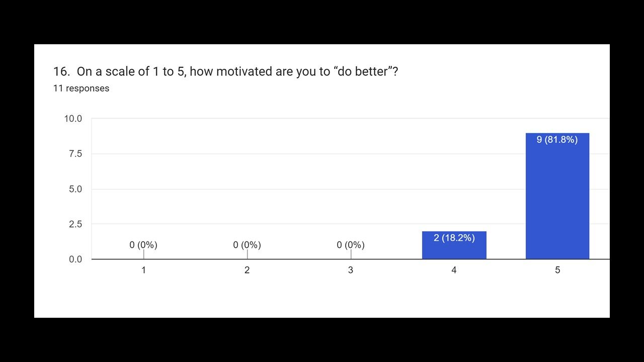Screen dimensions: 644x362
Task: Click the 10.0 y-axis value
Action: (x=73, y=119)
